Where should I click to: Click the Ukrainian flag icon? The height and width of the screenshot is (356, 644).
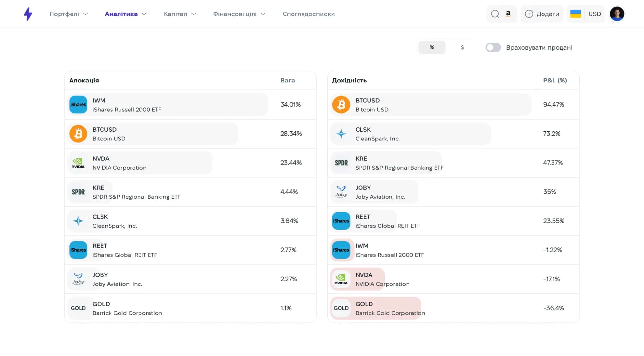pos(575,14)
